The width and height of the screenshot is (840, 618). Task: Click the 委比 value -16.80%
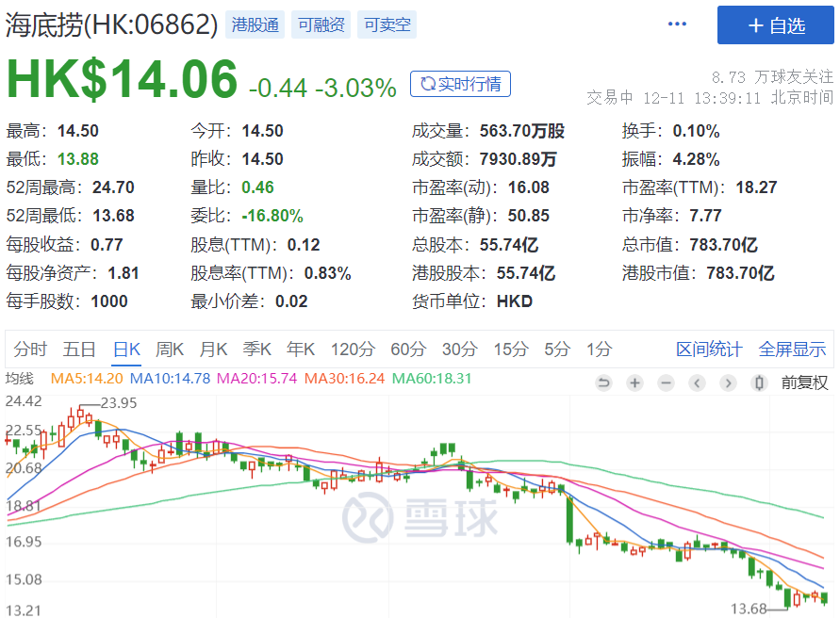tap(272, 216)
